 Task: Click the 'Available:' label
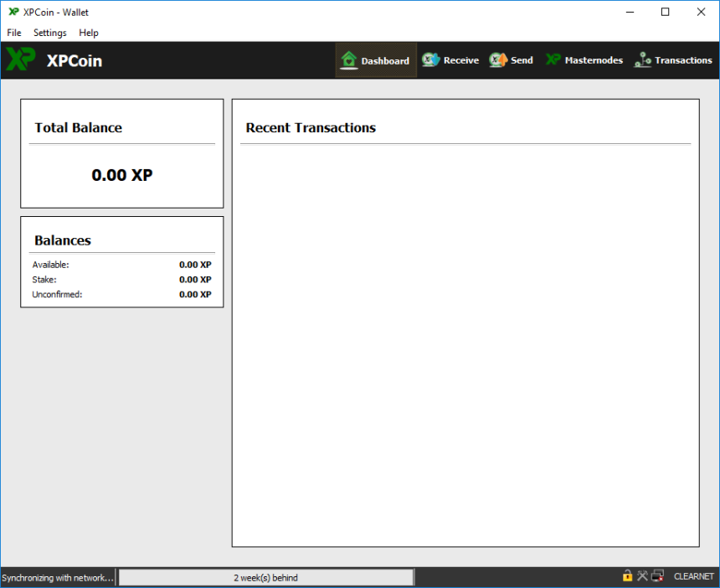pyautogui.click(x=50, y=265)
